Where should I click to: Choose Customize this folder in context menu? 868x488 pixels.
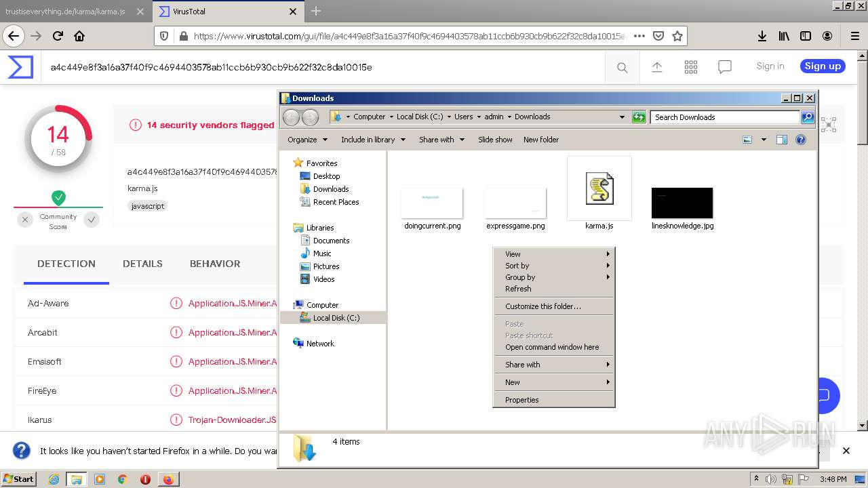point(553,306)
